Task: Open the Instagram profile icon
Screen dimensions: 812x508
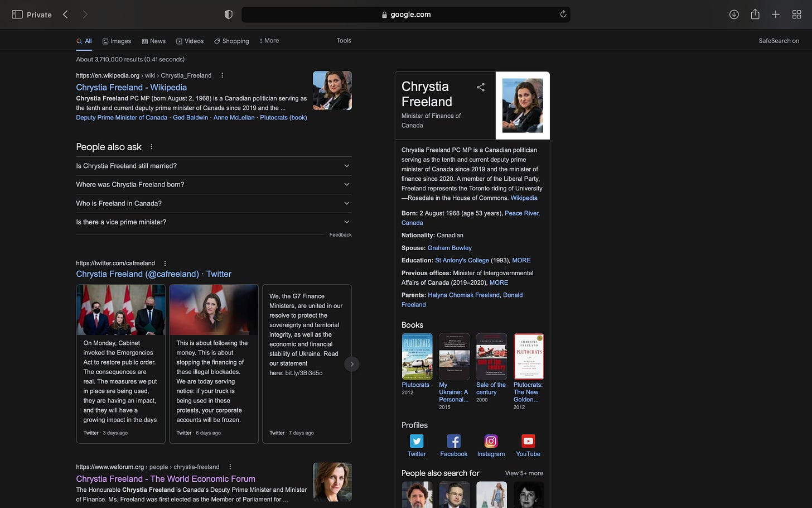Action: tap(491, 441)
